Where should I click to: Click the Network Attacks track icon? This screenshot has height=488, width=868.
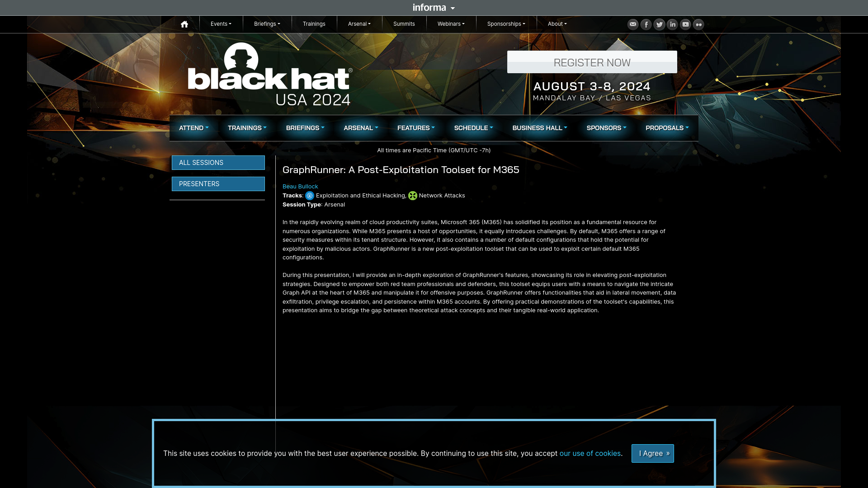(x=413, y=196)
